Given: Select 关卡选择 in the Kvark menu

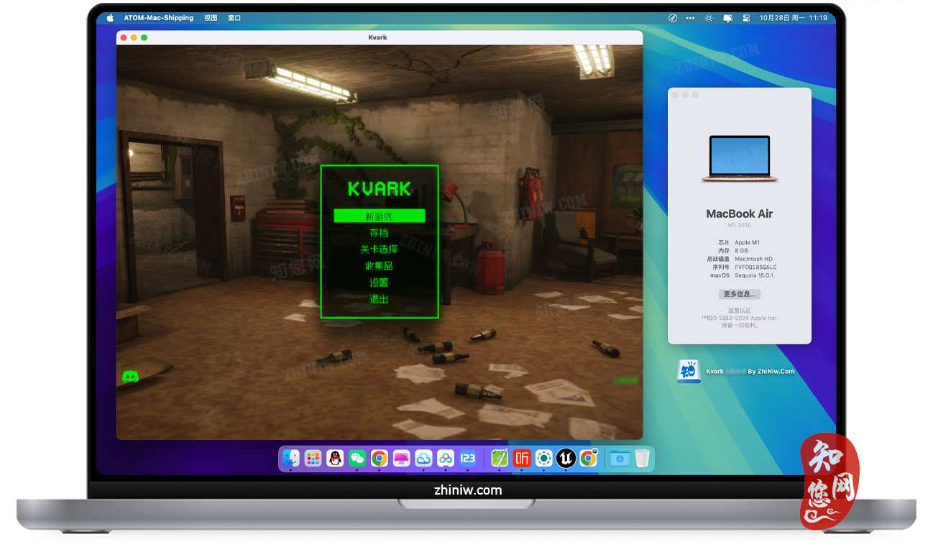Looking at the screenshot, I should (x=380, y=249).
